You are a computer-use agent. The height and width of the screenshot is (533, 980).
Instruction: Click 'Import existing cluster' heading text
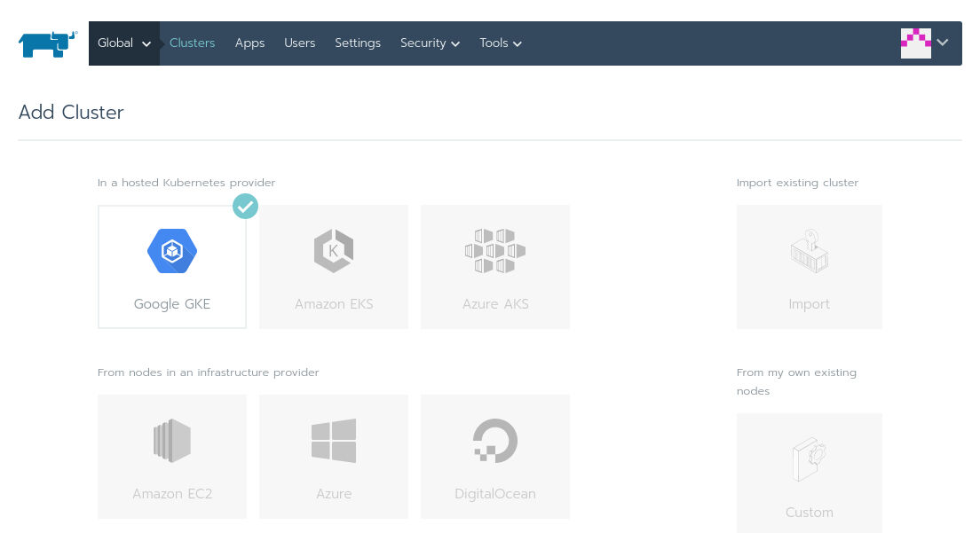coord(797,183)
